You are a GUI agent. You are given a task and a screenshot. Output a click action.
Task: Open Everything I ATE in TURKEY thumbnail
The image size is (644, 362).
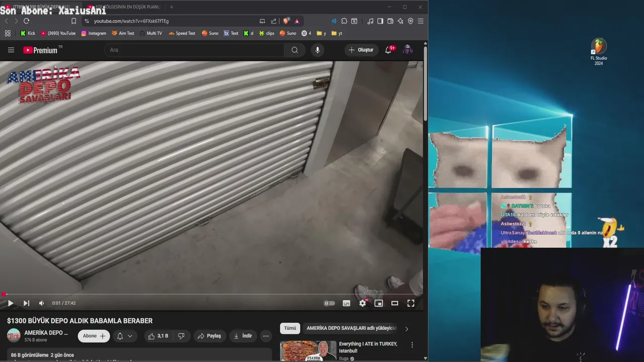(308, 351)
